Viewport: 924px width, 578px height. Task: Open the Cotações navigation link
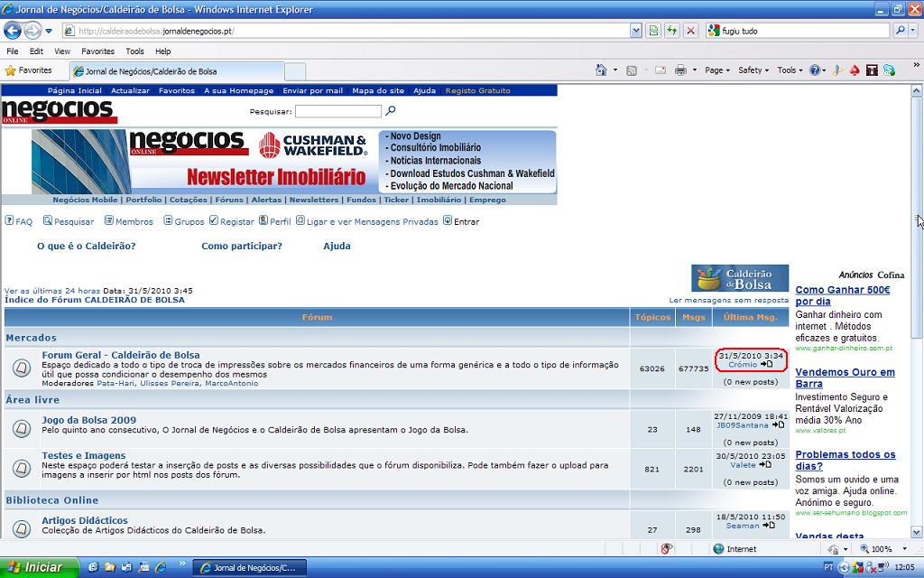[189, 200]
